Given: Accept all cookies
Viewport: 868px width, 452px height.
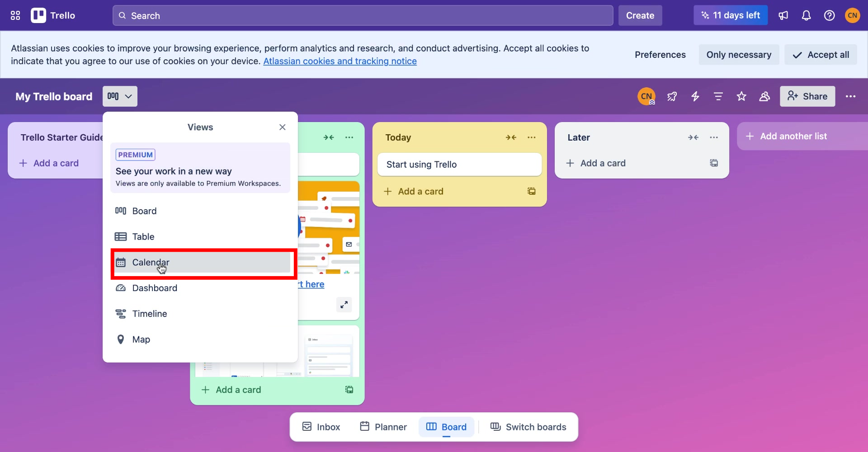Looking at the screenshot, I should click(x=820, y=54).
